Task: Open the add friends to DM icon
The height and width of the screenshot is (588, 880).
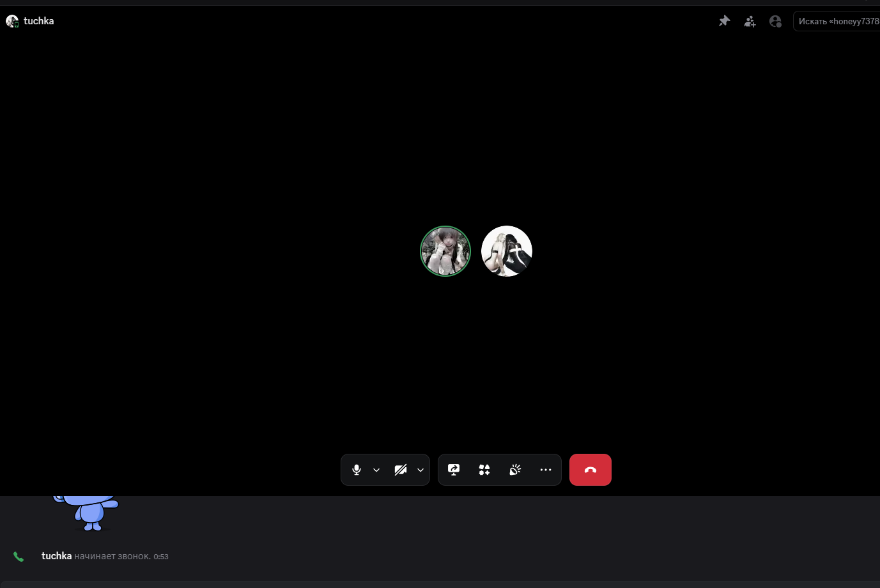Action: [x=750, y=21]
